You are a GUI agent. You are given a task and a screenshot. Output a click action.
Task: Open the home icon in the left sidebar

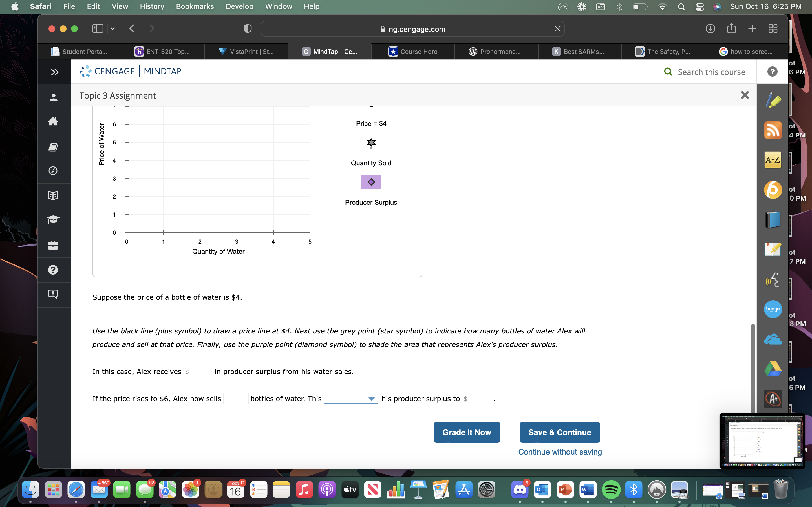click(x=53, y=121)
